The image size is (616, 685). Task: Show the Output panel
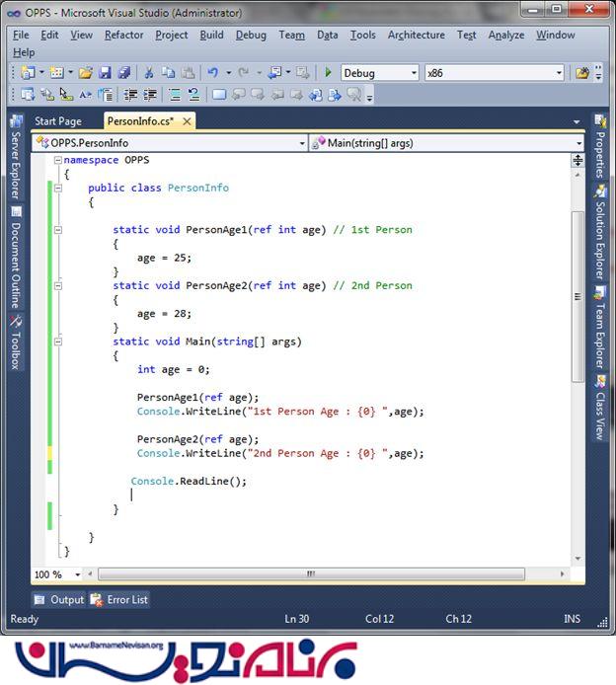click(59, 599)
